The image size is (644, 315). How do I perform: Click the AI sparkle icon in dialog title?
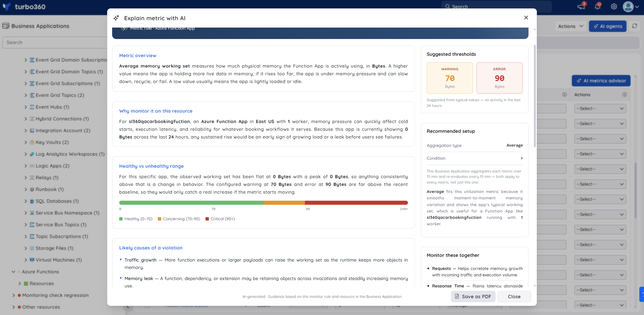[x=116, y=18]
